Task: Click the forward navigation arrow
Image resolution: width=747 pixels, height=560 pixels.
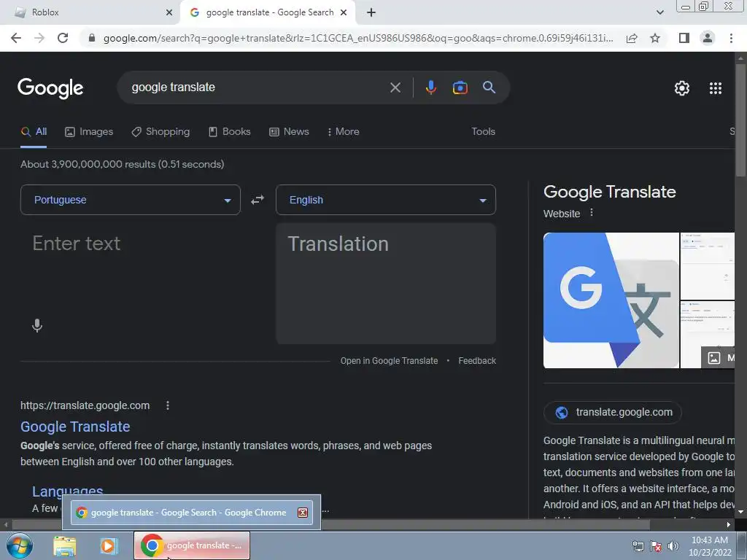Action: (39, 38)
